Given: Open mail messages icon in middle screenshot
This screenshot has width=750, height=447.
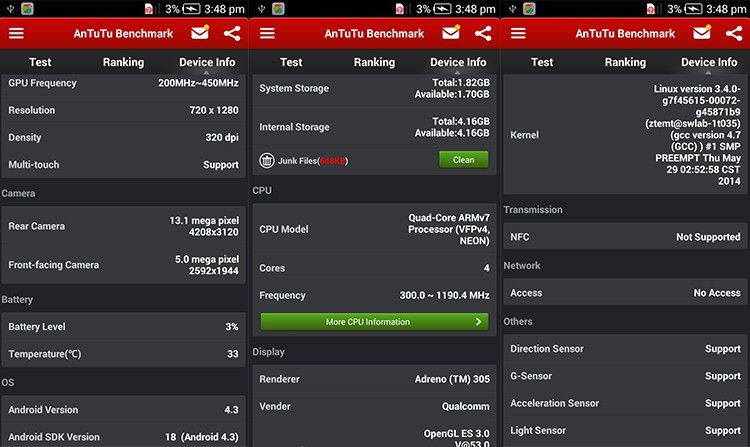Looking at the screenshot, I should [451, 33].
